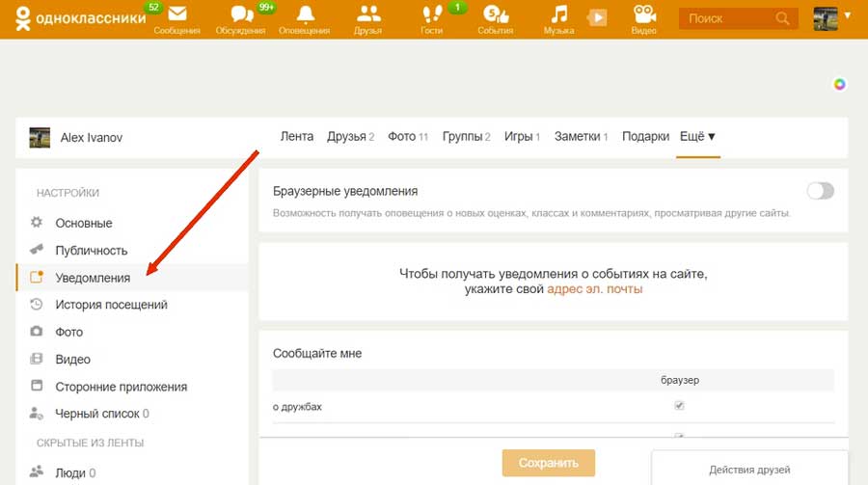Open Действия друзей panel
The height and width of the screenshot is (485, 868).
749,470
